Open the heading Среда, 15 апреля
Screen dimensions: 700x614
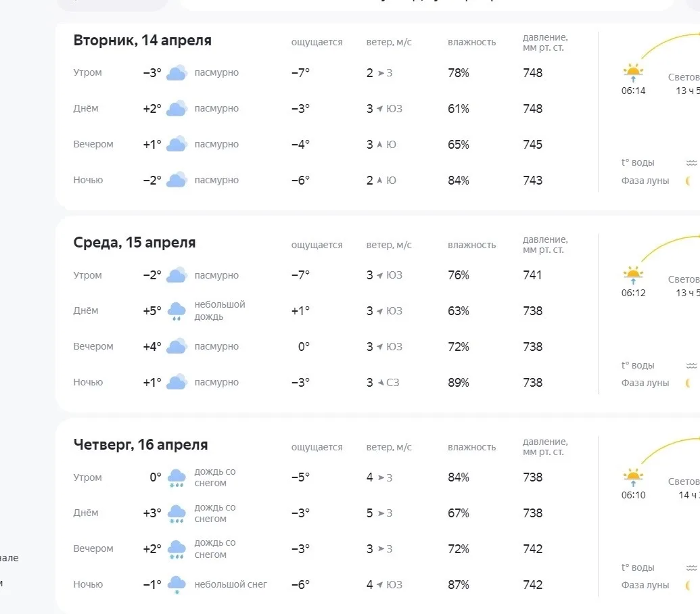click(x=135, y=242)
